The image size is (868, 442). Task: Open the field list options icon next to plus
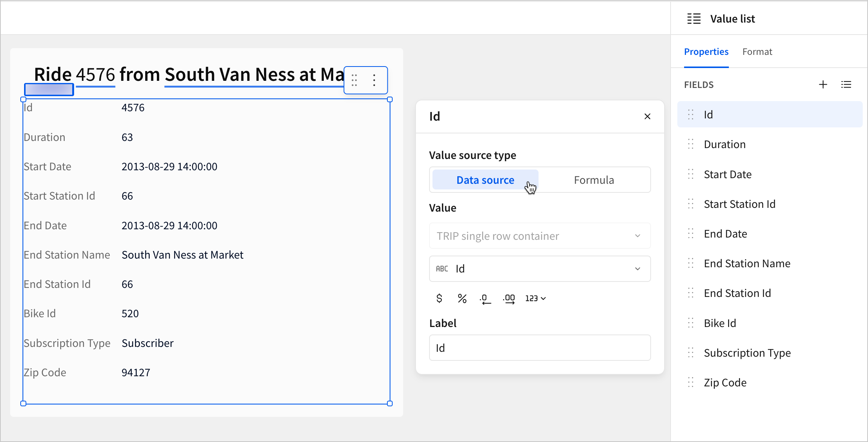tap(846, 84)
